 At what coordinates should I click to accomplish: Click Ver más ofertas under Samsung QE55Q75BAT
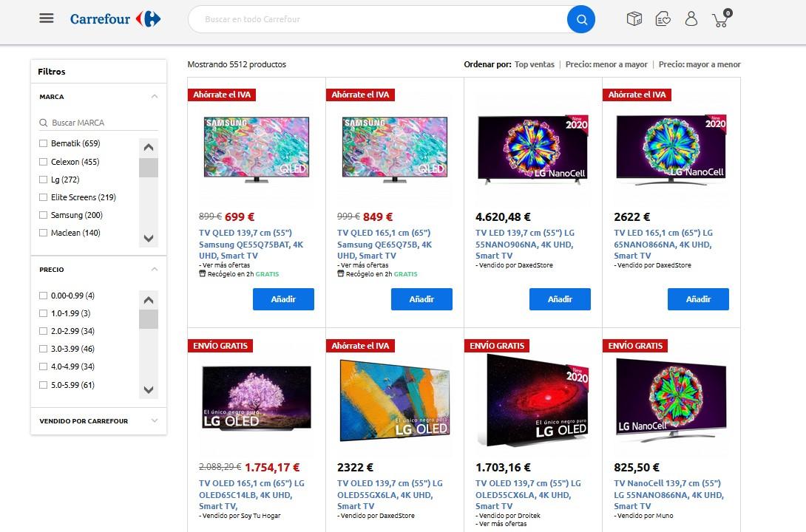[225, 265]
